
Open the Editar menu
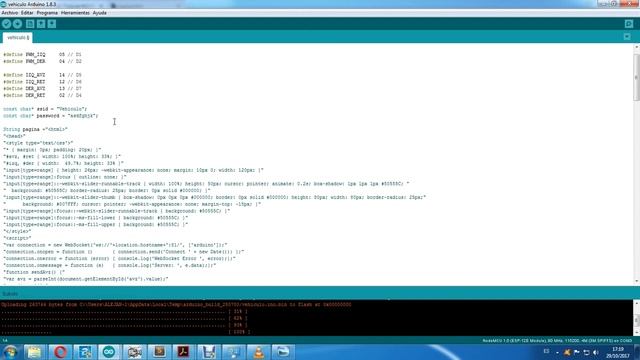[x=27, y=13]
